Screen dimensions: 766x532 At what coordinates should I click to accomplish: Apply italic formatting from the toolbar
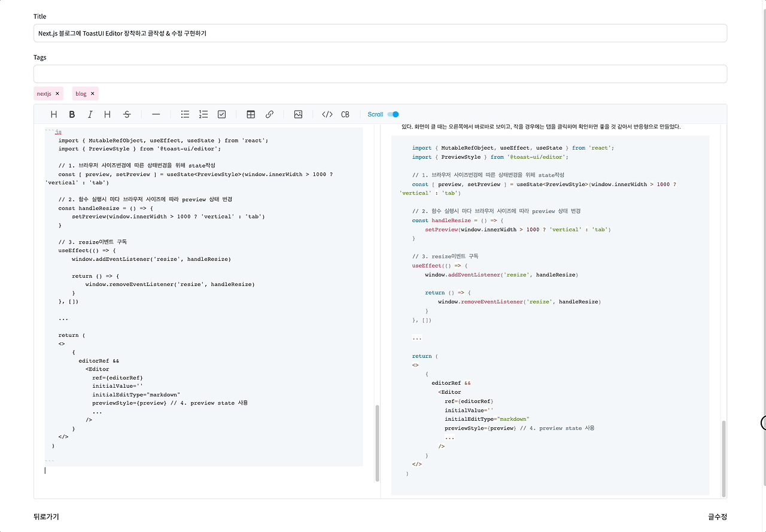90,114
